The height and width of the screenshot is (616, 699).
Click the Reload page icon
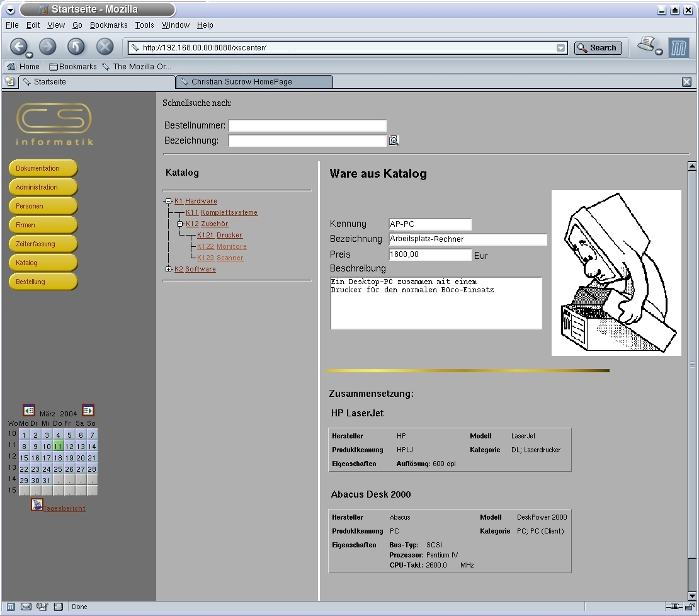click(76, 46)
